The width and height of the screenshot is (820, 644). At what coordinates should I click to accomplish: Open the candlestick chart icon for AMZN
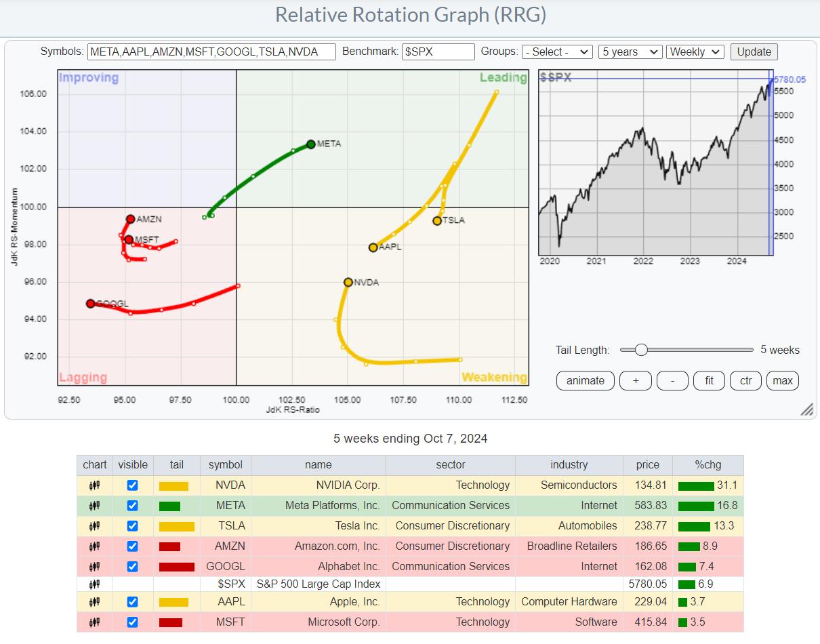click(x=94, y=546)
